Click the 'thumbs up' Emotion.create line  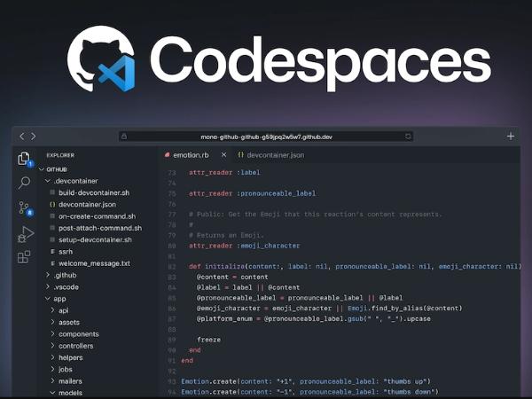coord(306,381)
